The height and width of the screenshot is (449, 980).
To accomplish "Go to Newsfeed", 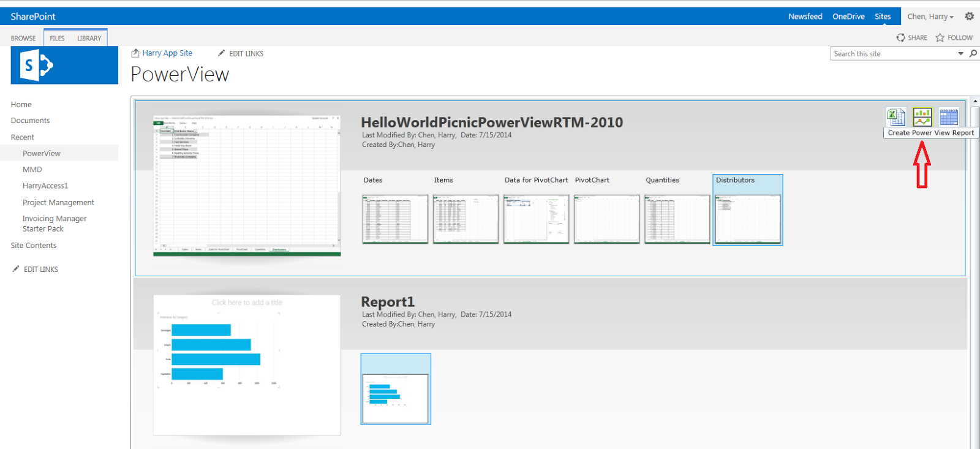I will pyautogui.click(x=805, y=17).
